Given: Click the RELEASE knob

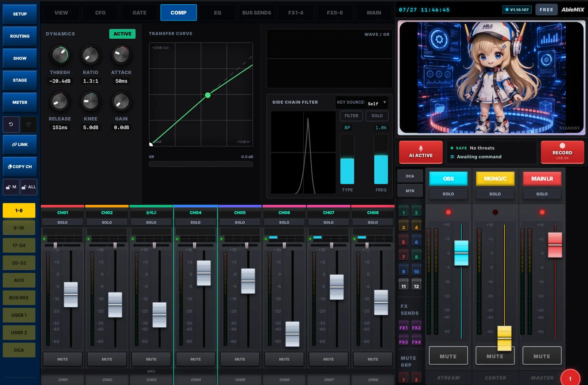Looking at the screenshot, I should [60, 101].
